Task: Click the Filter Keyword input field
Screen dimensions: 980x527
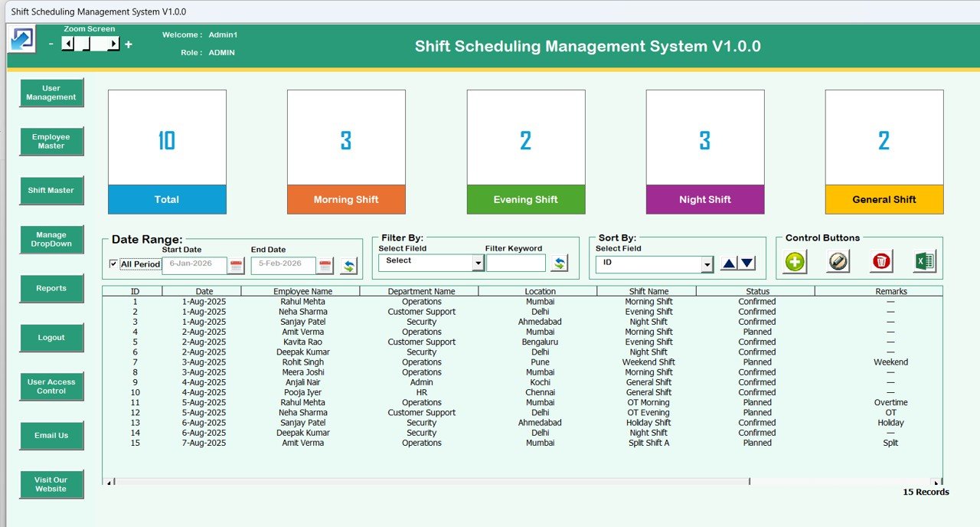Action: coord(516,263)
